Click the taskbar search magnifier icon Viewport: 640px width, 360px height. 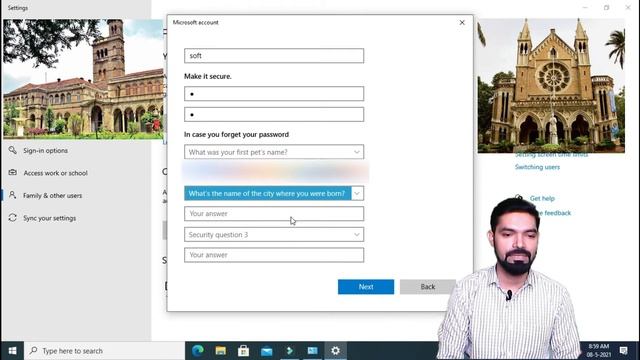pyautogui.click(x=34, y=351)
